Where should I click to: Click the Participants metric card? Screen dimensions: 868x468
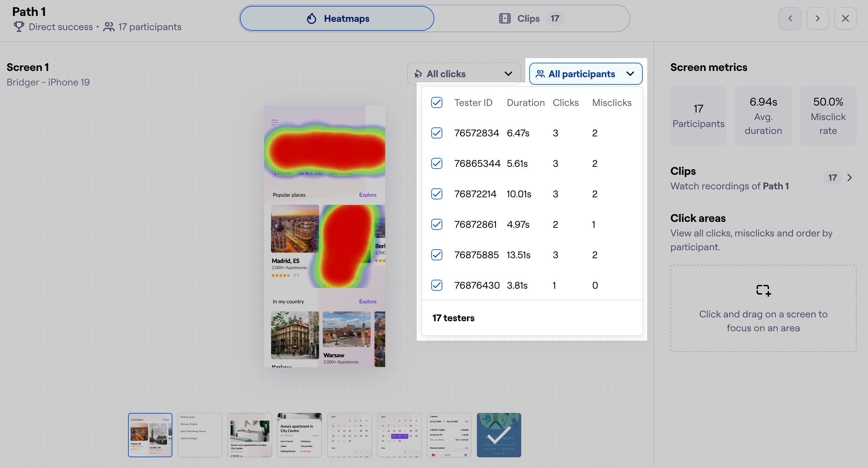click(x=698, y=116)
